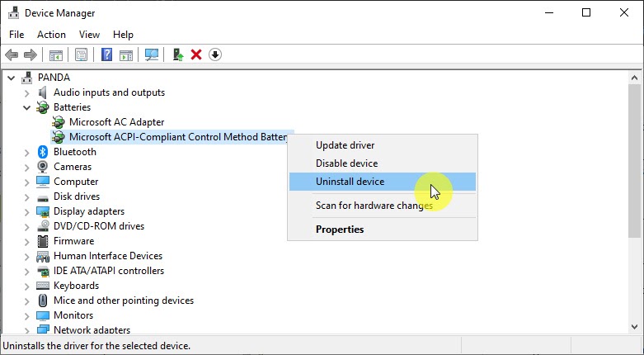Click the Microsoft AC Adapter icon
Image resolution: width=644 pixels, height=355 pixels.
[59, 122]
